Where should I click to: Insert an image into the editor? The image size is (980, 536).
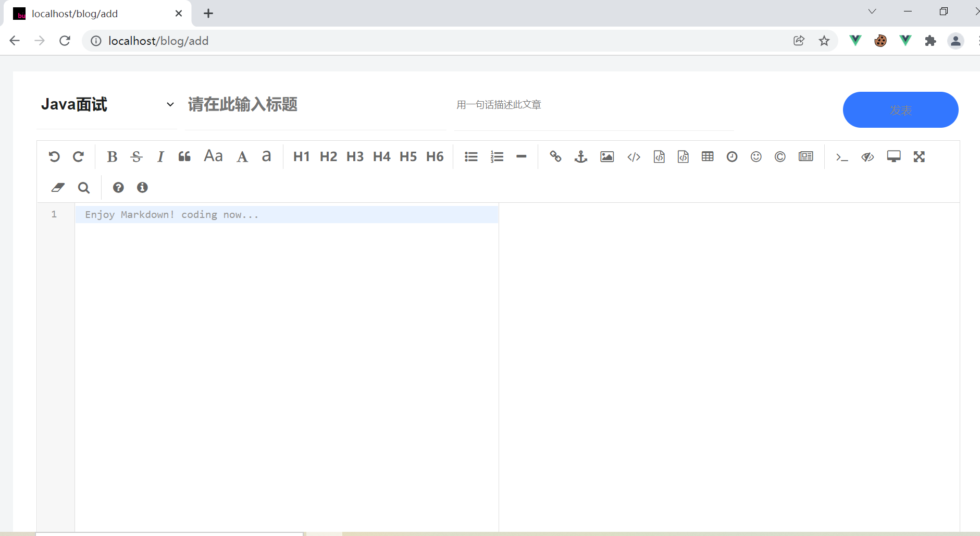tap(606, 156)
